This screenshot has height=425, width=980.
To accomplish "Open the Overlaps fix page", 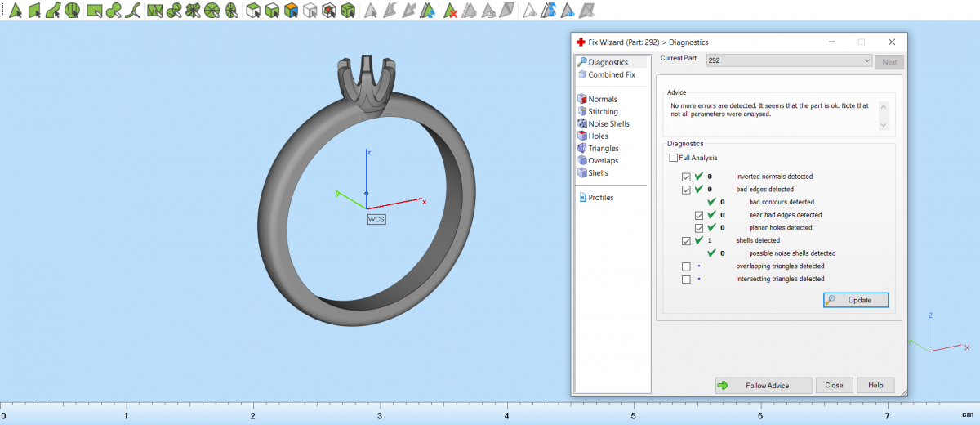I will [x=603, y=160].
